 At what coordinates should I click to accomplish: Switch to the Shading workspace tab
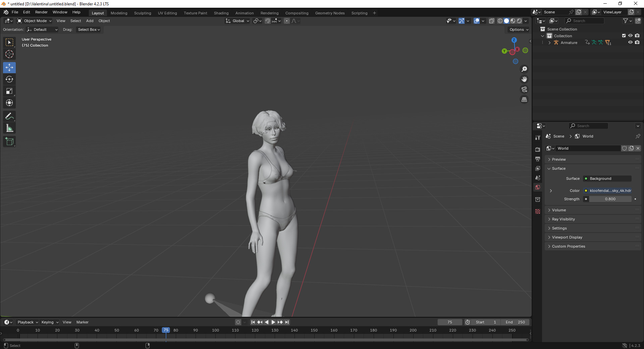(x=221, y=13)
